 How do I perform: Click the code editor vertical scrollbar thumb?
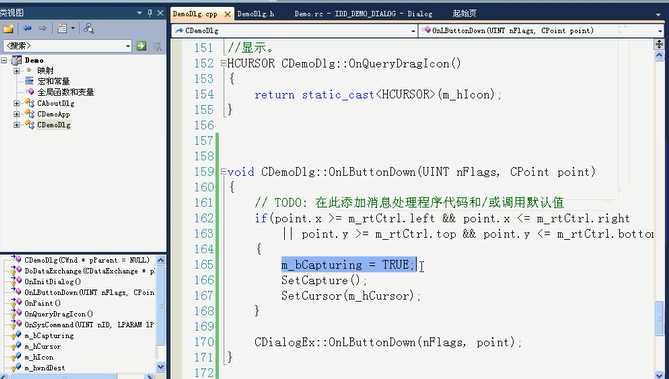tap(660, 318)
